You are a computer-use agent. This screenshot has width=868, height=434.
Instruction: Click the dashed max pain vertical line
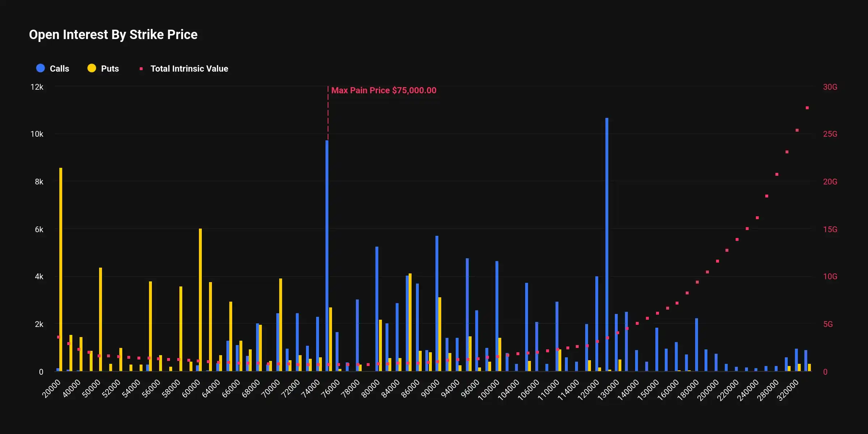click(x=328, y=116)
